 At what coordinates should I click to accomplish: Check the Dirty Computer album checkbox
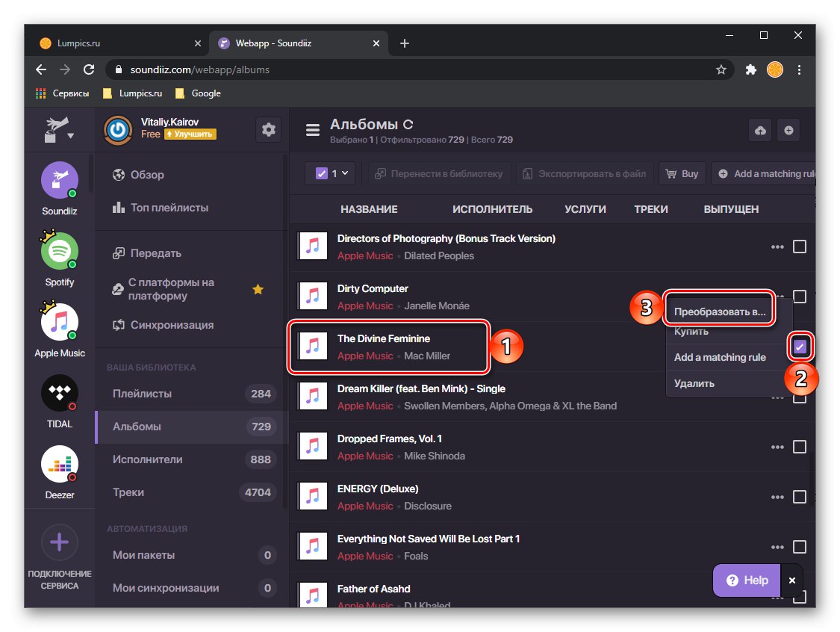pos(799,297)
